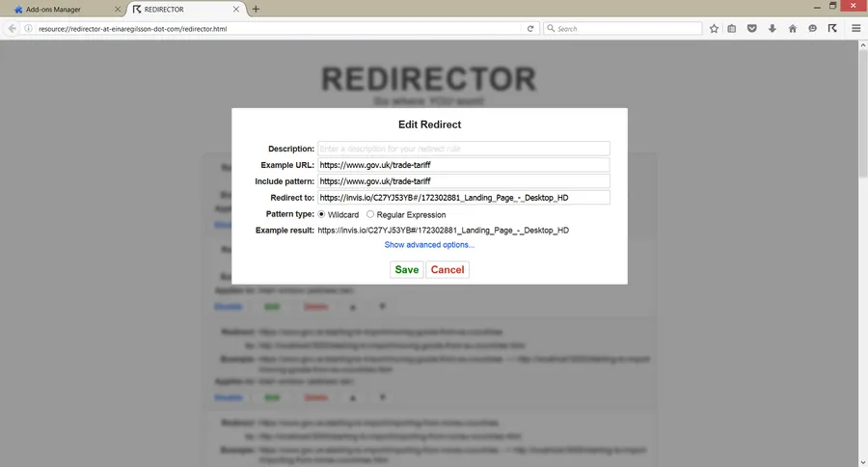Reload the page with refresh icon
Image resolution: width=868 pixels, height=467 pixels.
[x=530, y=28]
